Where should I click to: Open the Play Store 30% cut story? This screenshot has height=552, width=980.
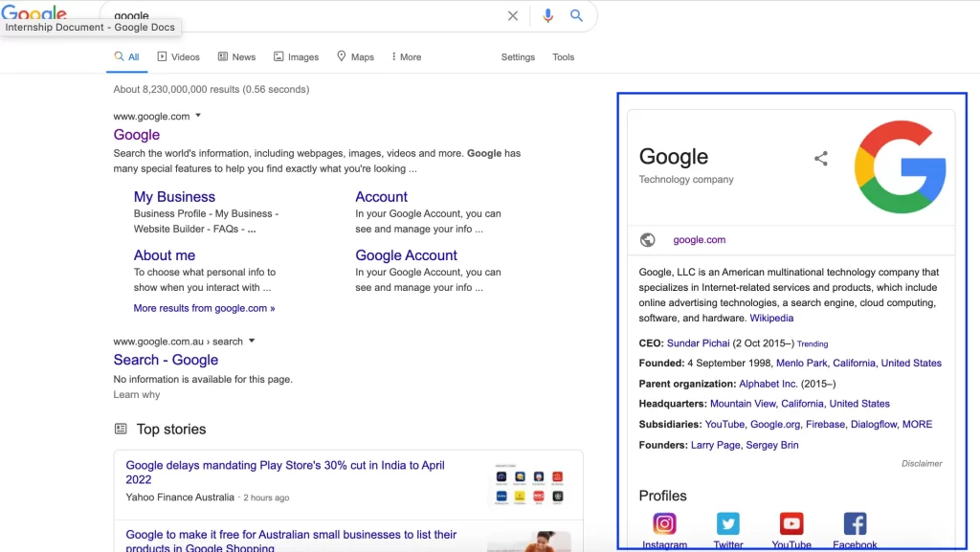pos(285,472)
